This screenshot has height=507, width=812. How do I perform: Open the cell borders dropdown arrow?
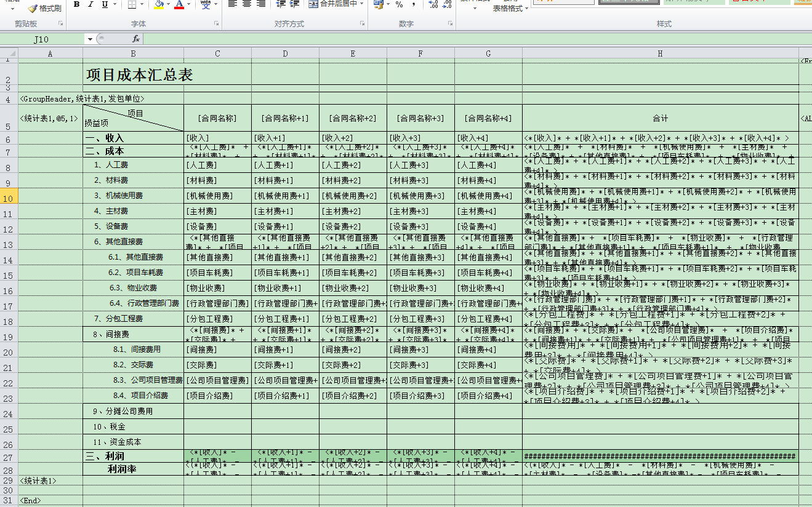coord(143,5)
